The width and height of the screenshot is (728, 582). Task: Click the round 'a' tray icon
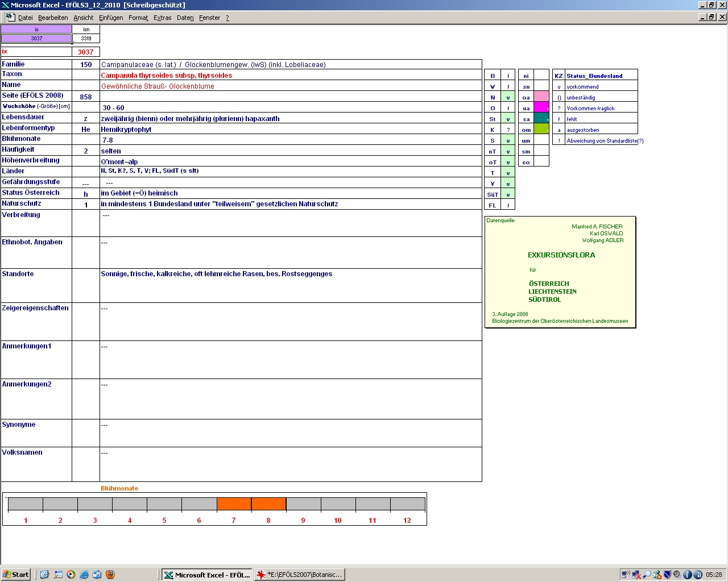(x=697, y=575)
